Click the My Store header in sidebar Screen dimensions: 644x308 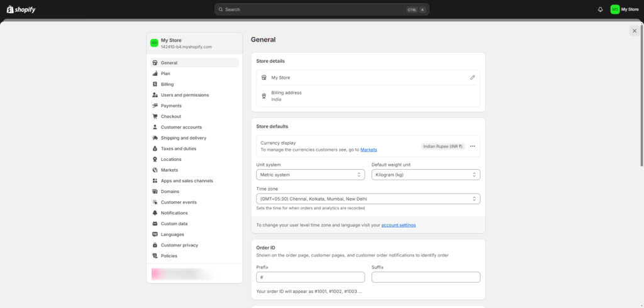tap(194, 43)
